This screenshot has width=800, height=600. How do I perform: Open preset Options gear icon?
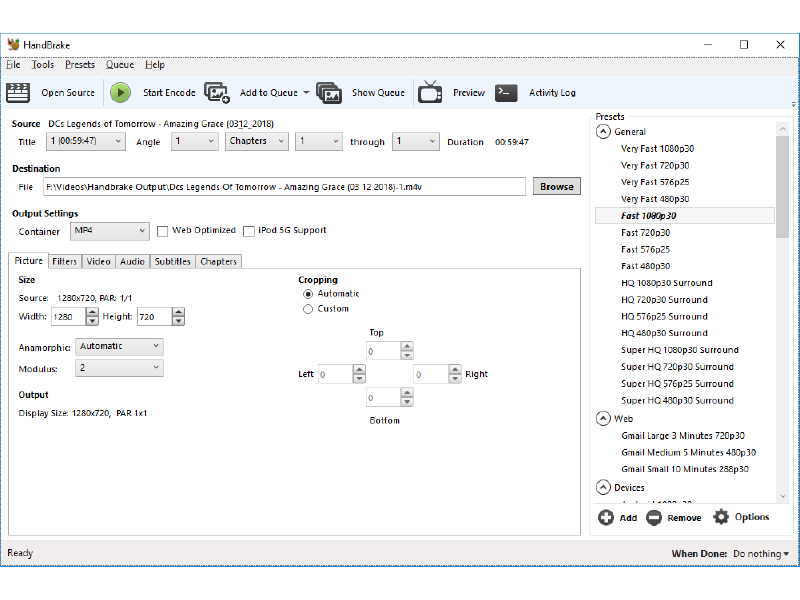point(721,517)
